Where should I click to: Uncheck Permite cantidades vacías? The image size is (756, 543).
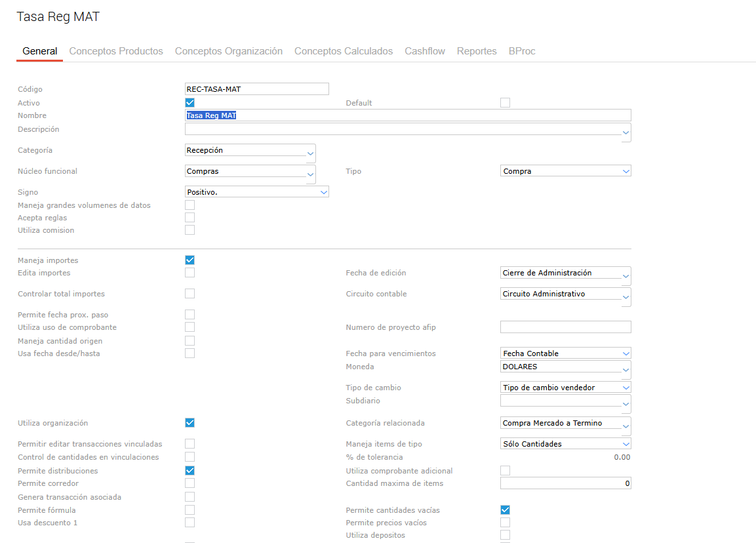tap(505, 510)
